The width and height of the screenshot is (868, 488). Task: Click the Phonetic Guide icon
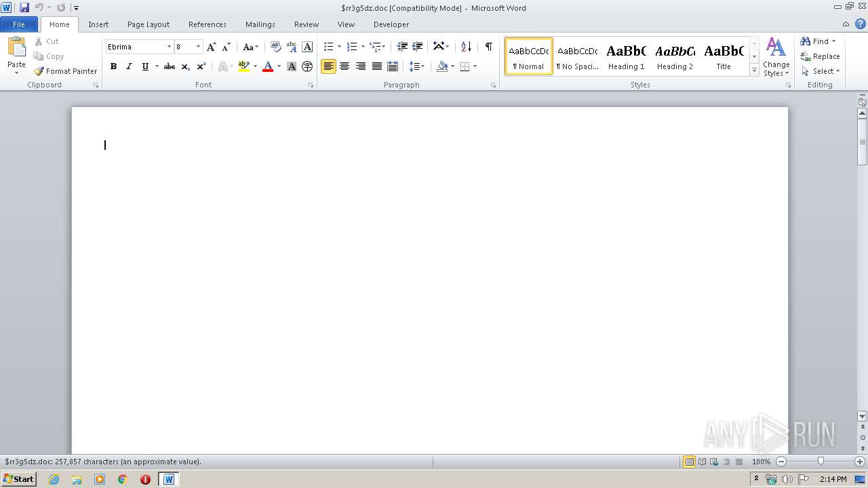(x=292, y=47)
